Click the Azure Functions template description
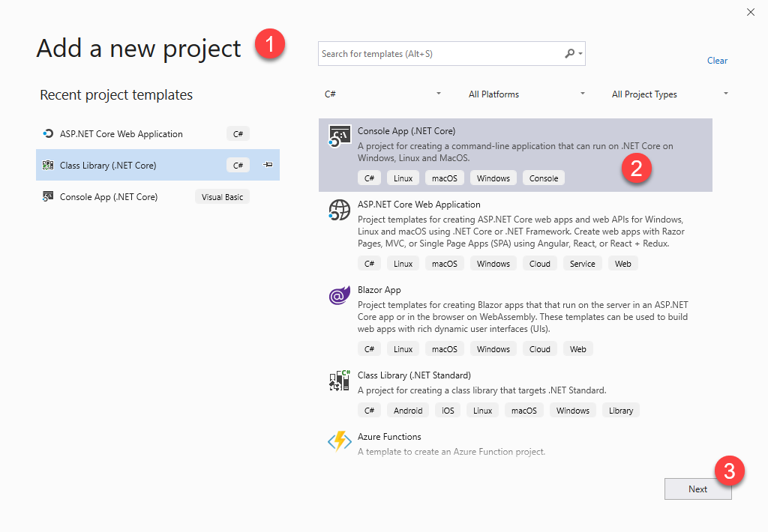Image resolution: width=768 pixels, height=532 pixels. tap(451, 452)
